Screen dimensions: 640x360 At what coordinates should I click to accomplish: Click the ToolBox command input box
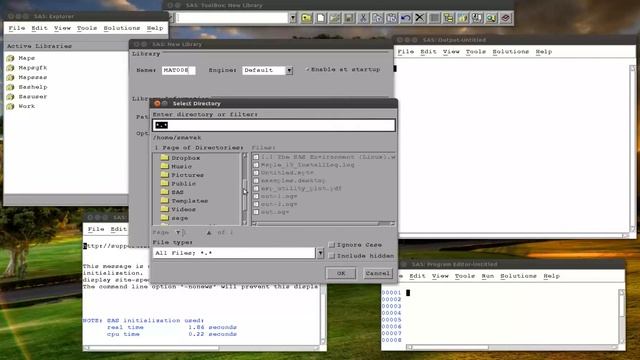coord(233,18)
